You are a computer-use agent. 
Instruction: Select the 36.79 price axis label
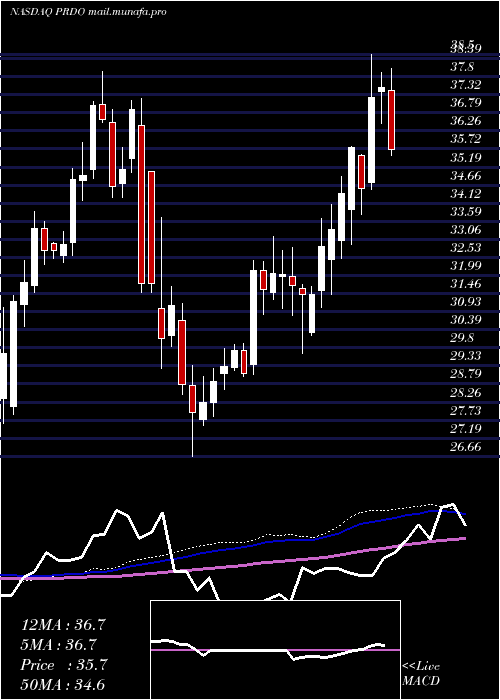466,103
